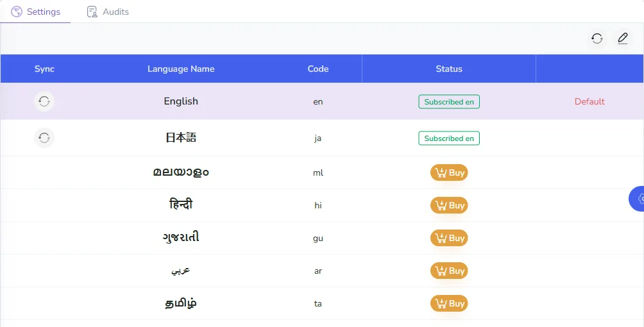Select the English language name cell
The height and width of the screenshot is (327, 644).
tap(181, 101)
